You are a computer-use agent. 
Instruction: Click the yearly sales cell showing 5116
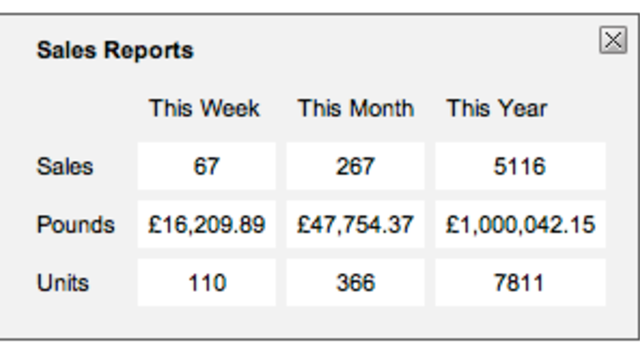click(520, 166)
